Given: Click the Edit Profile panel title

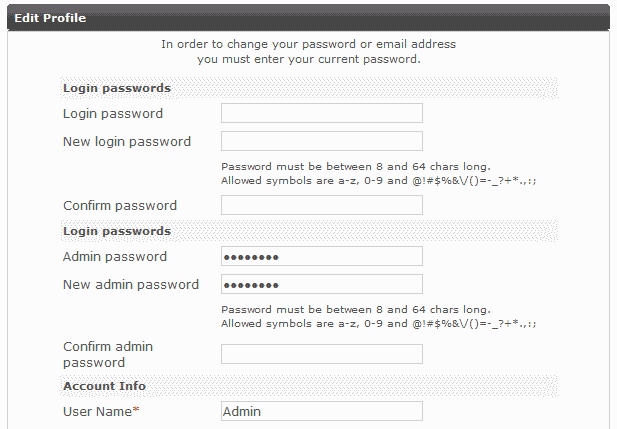Looking at the screenshot, I should coord(50,19).
